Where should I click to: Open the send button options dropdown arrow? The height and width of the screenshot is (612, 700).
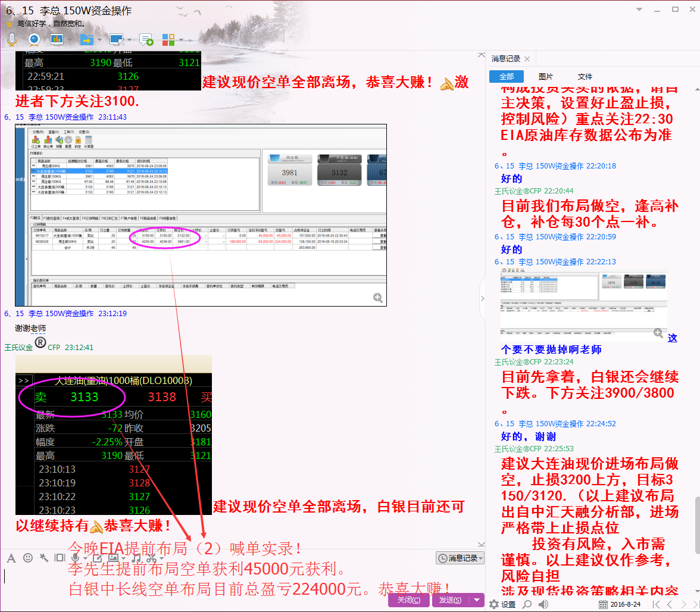click(x=477, y=600)
